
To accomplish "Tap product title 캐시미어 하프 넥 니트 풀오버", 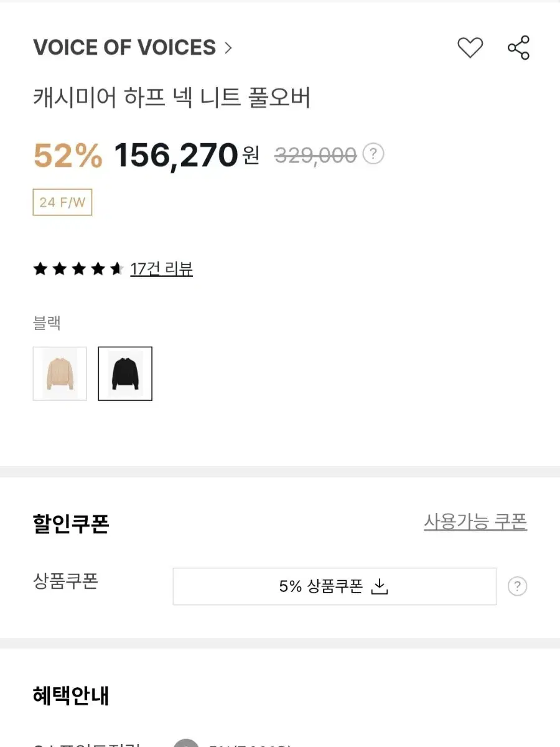I will 172,98.
